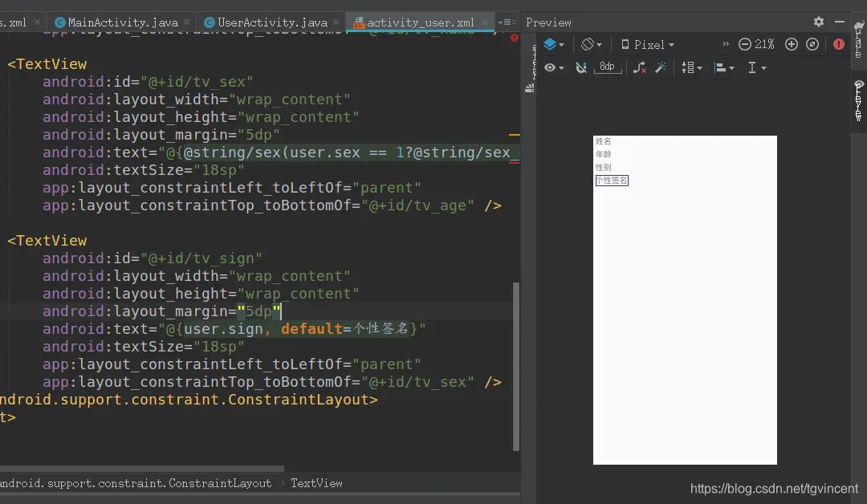Click the line layout_constraintTop_toBottomOf="@+id/tv_age"
The width and height of the screenshot is (867, 504).
click(272, 205)
